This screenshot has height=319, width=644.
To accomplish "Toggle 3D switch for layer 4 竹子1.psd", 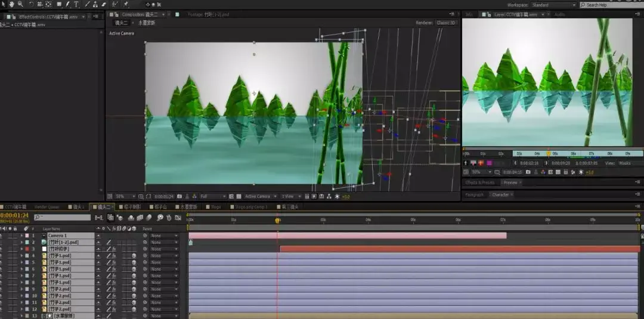I will tap(134, 255).
